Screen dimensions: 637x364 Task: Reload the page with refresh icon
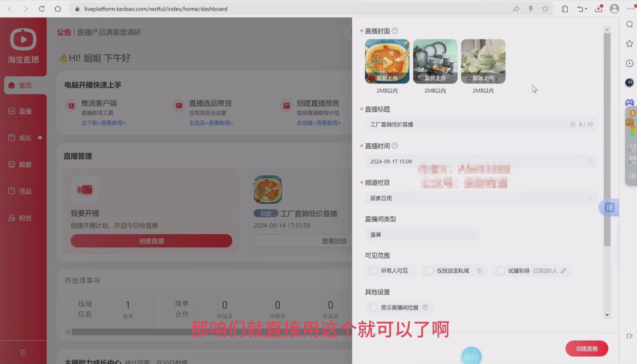[42, 9]
